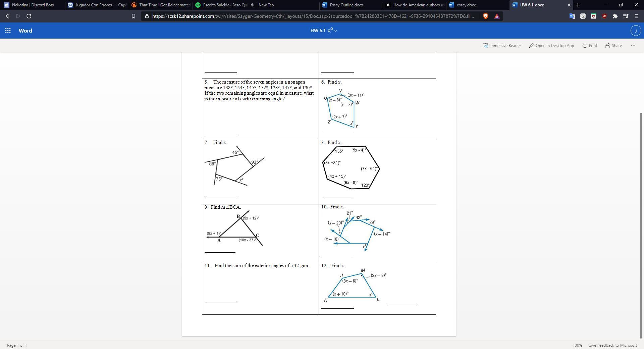Screen dimensions: 644x349
Task: Open document in Desktop App
Action: pyautogui.click(x=551, y=45)
